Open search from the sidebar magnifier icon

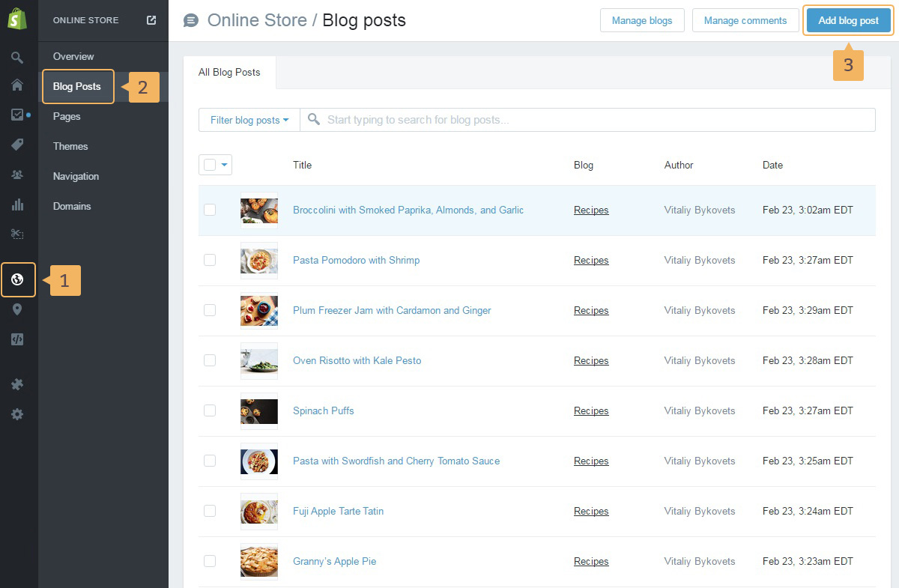tap(17, 57)
